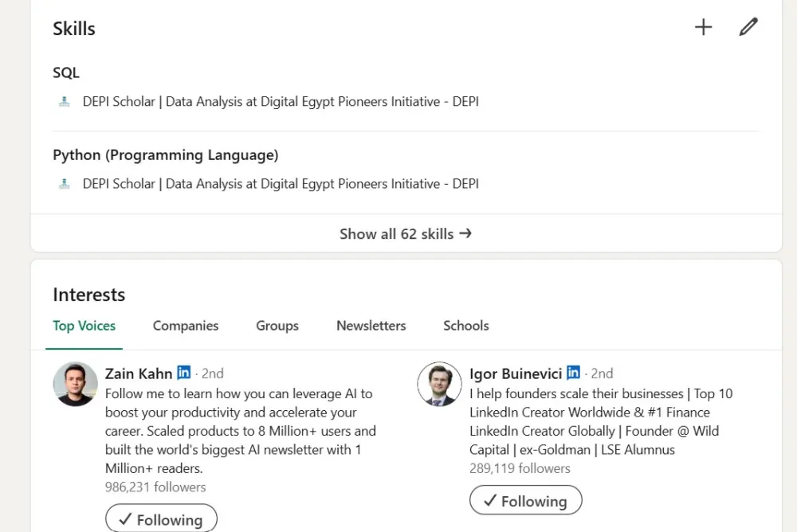Unfollow Igor Buinevici using his Following button
The height and width of the screenshot is (532, 797).
tap(525, 500)
